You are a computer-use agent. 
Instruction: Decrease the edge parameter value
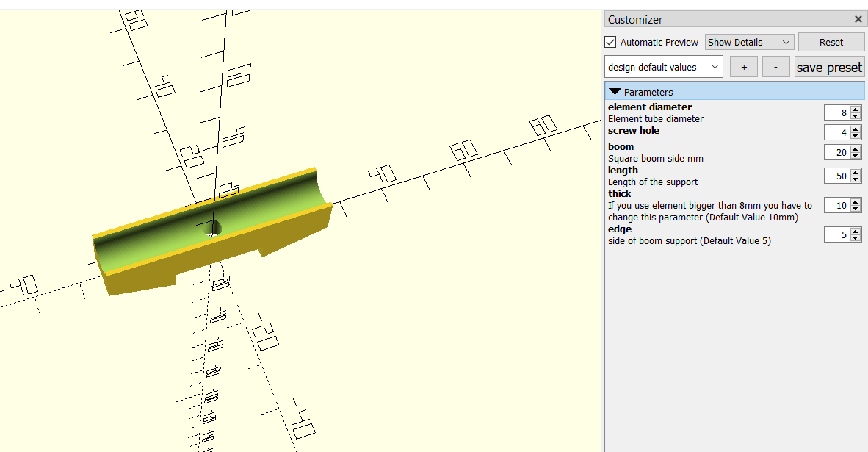click(856, 238)
